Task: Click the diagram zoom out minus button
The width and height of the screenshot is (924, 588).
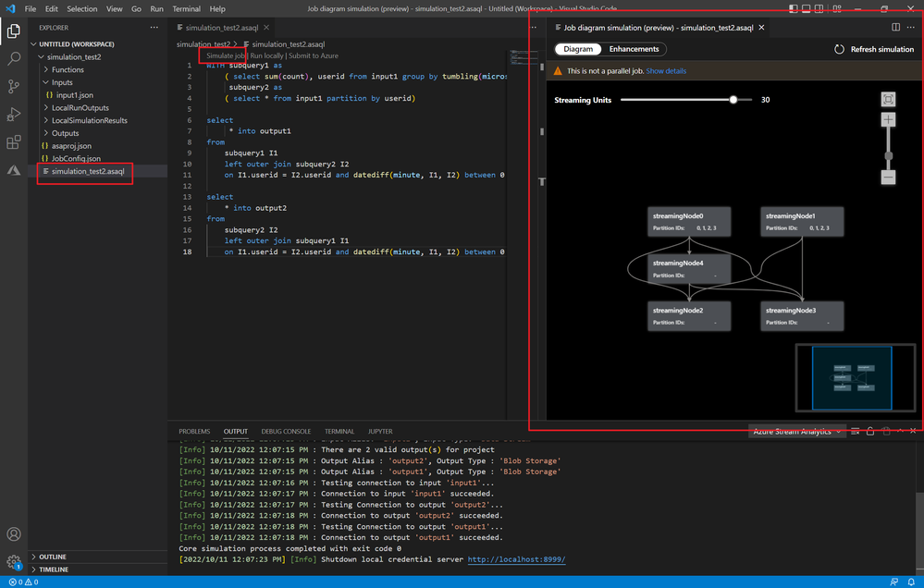Action: 888,177
